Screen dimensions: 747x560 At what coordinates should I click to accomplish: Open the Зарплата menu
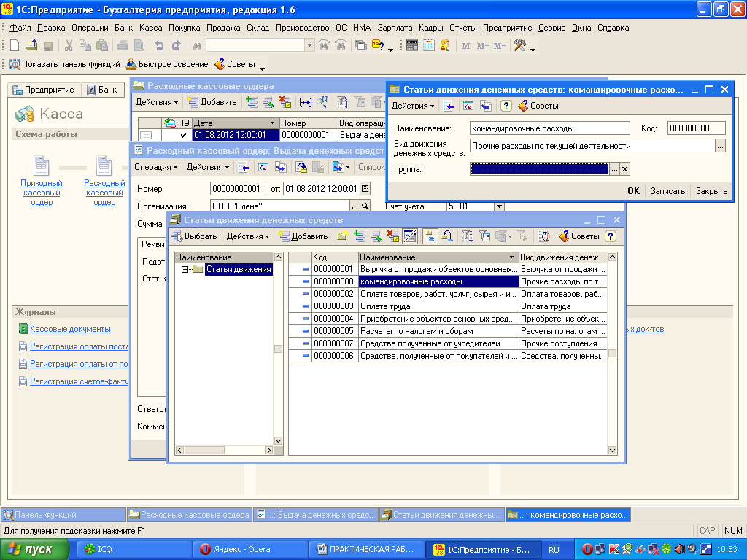(395, 28)
